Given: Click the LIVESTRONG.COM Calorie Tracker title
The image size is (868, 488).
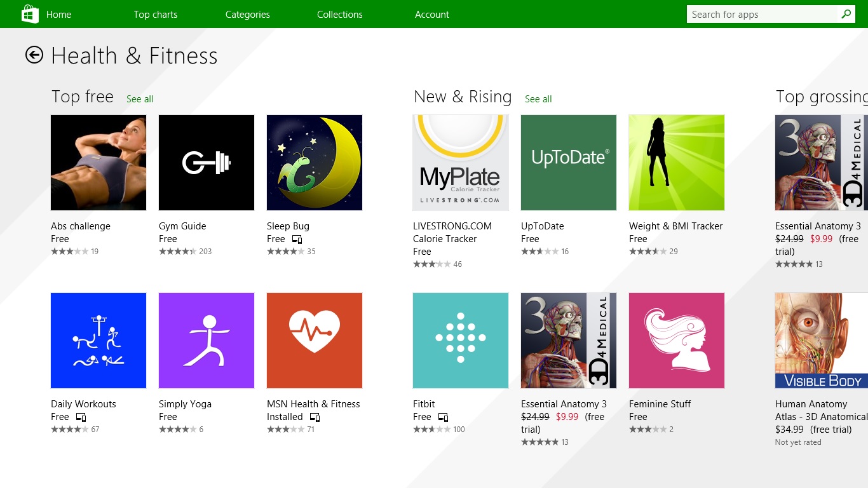Looking at the screenshot, I should pyautogui.click(x=452, y=233).
